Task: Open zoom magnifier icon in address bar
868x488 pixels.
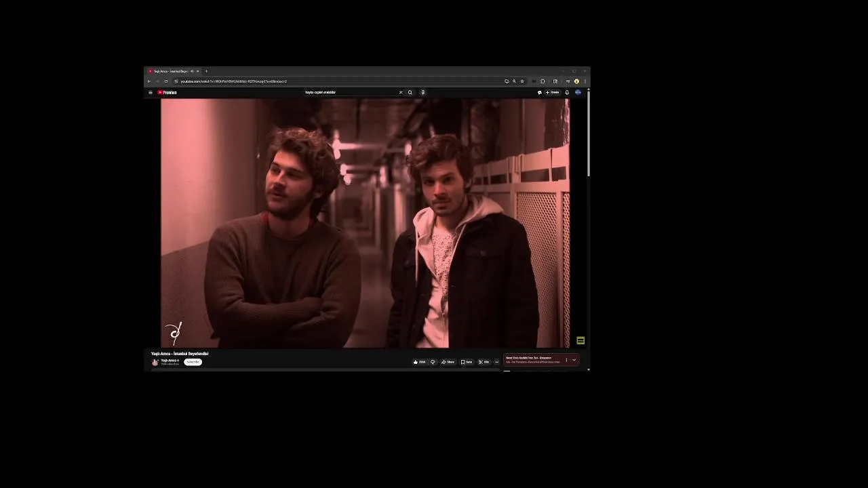Action: click(x=514, y=81)
